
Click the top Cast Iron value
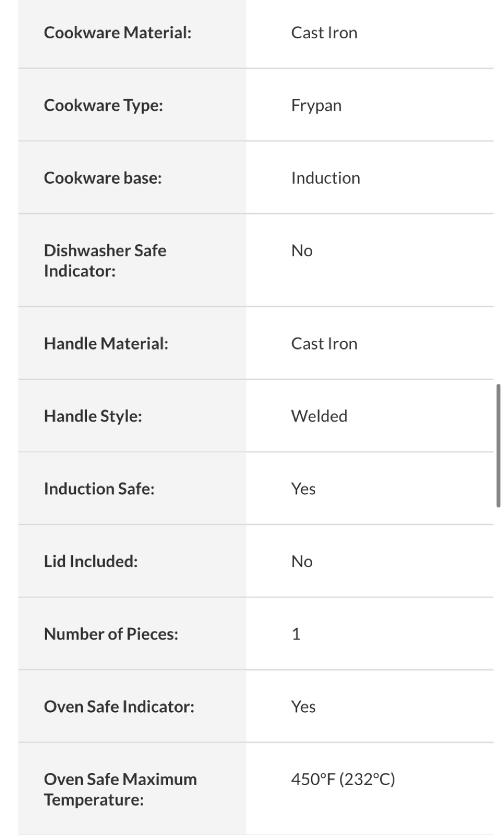[x=324, y=32]
